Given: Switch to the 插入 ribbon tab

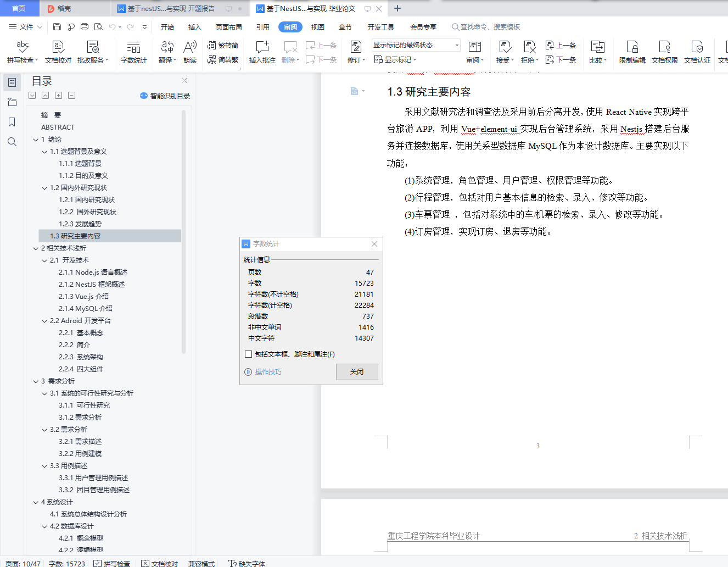Looking at the screenshot, I should 195,27.
